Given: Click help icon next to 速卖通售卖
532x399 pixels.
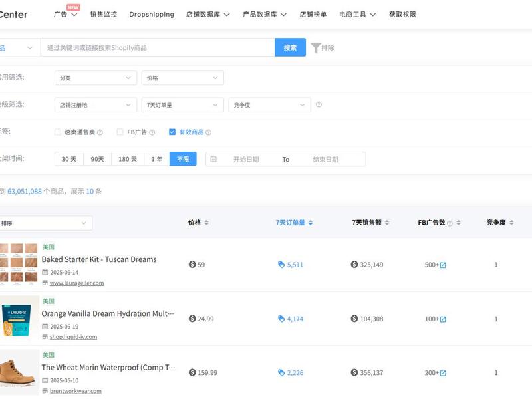Looking at the screenshot, I should [100, 132].
